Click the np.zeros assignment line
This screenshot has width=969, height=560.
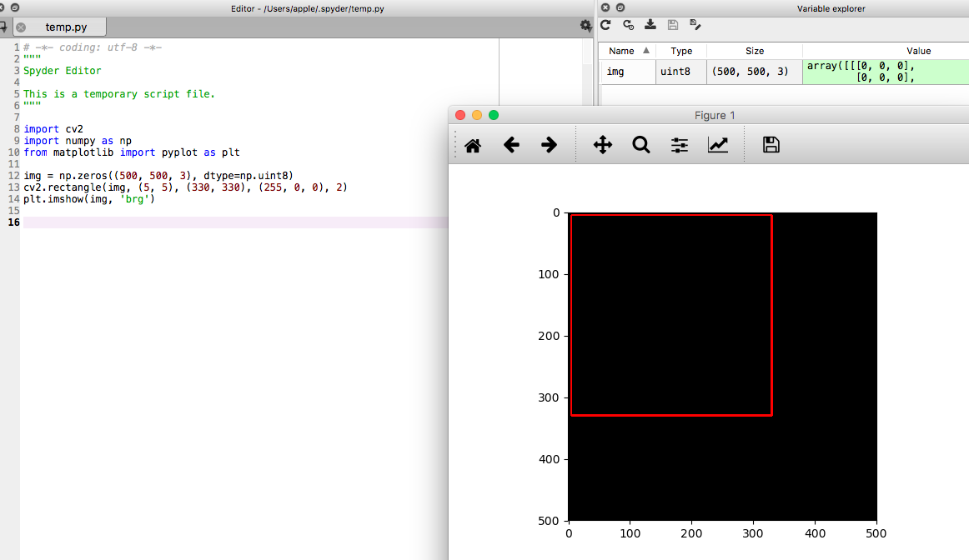pyautogui.click(x=158, y=176)
